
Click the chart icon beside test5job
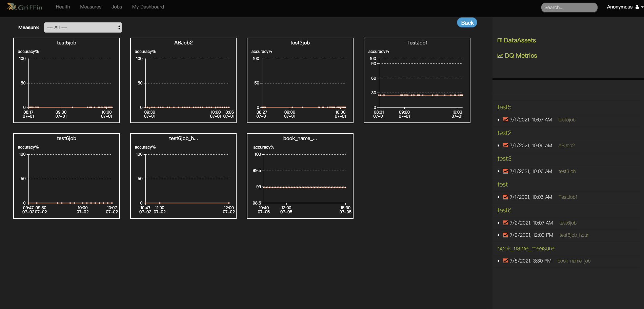505,119
